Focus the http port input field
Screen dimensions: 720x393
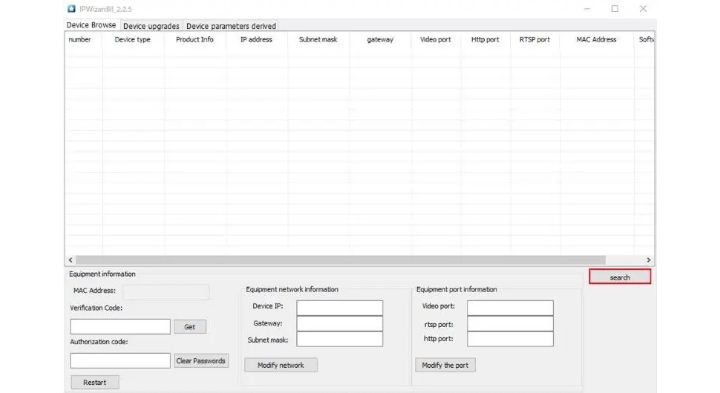click(510, 339)
